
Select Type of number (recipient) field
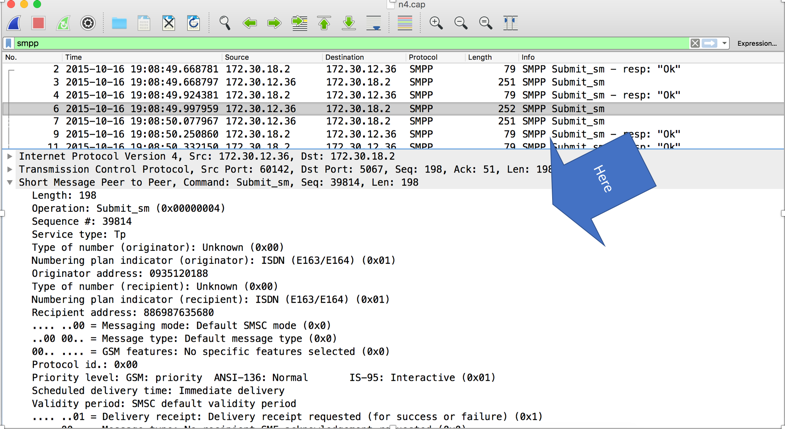pos(155,286)
